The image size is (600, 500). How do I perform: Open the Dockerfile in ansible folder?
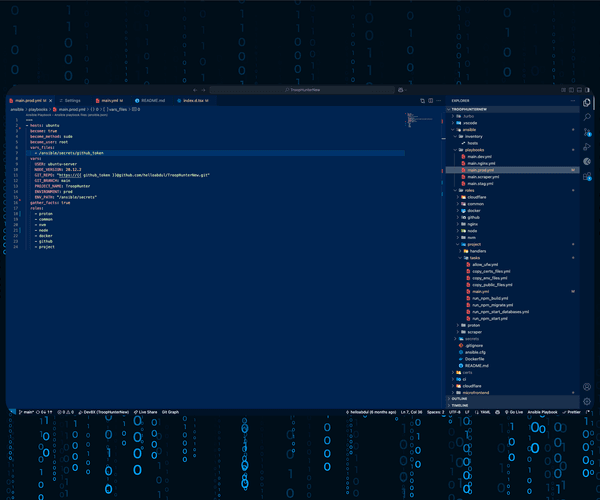pyautogui.click(x=512, y=359)
